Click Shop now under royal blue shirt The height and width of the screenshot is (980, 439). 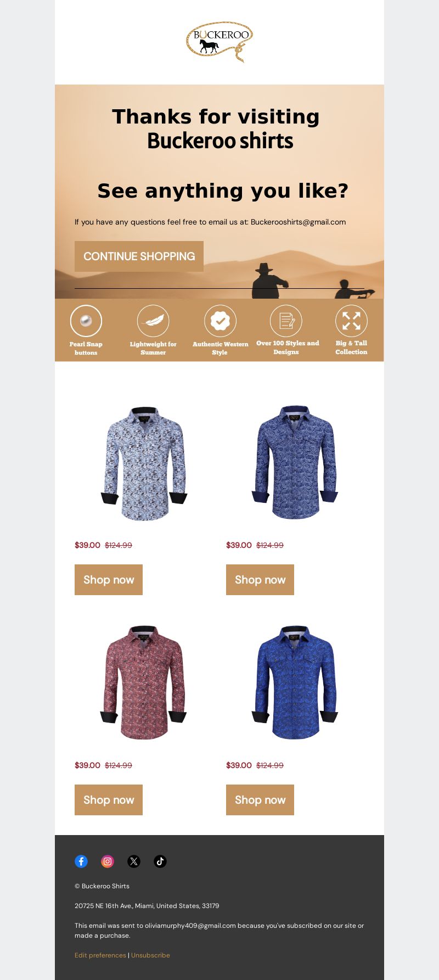click(x=260, y=800)
